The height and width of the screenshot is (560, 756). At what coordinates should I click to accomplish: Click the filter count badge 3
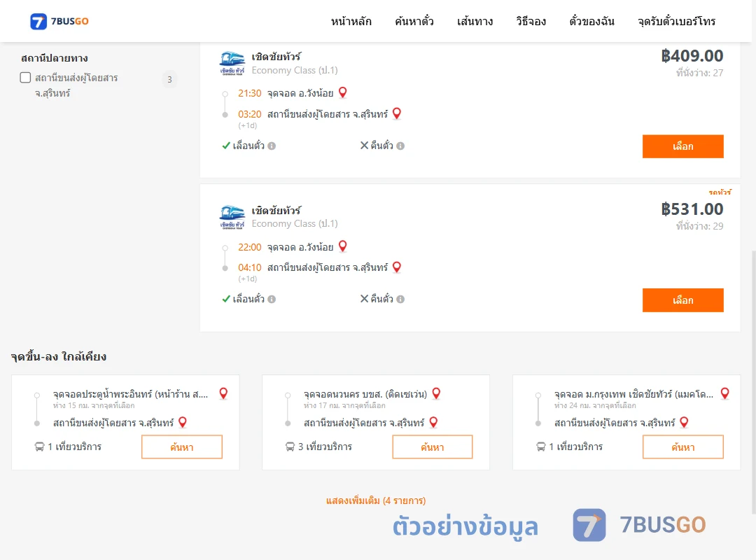click(x=169, y=80)
